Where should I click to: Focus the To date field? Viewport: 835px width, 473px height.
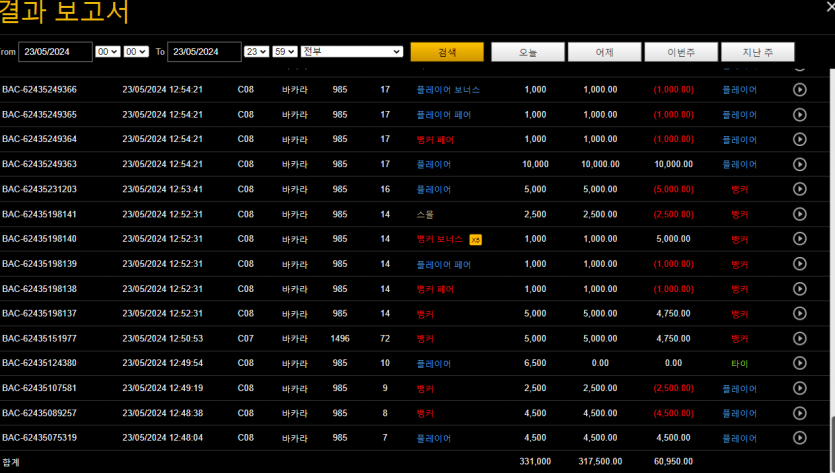pyautogui.click(x=204, y=52)
